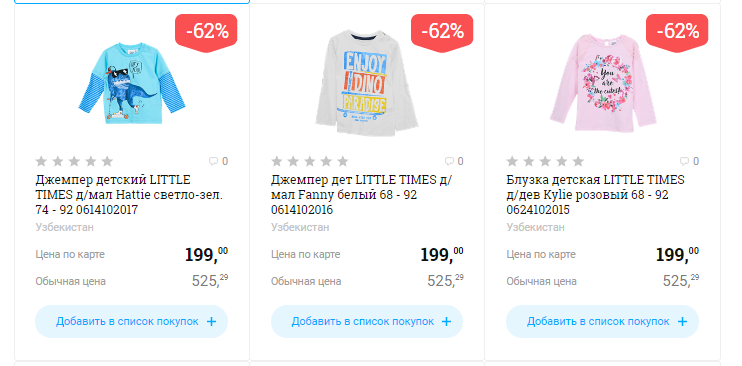Open the comment icon on the Fanny white jumper card
The width and height of the screenshot is (742, 366).
[449, 161]
